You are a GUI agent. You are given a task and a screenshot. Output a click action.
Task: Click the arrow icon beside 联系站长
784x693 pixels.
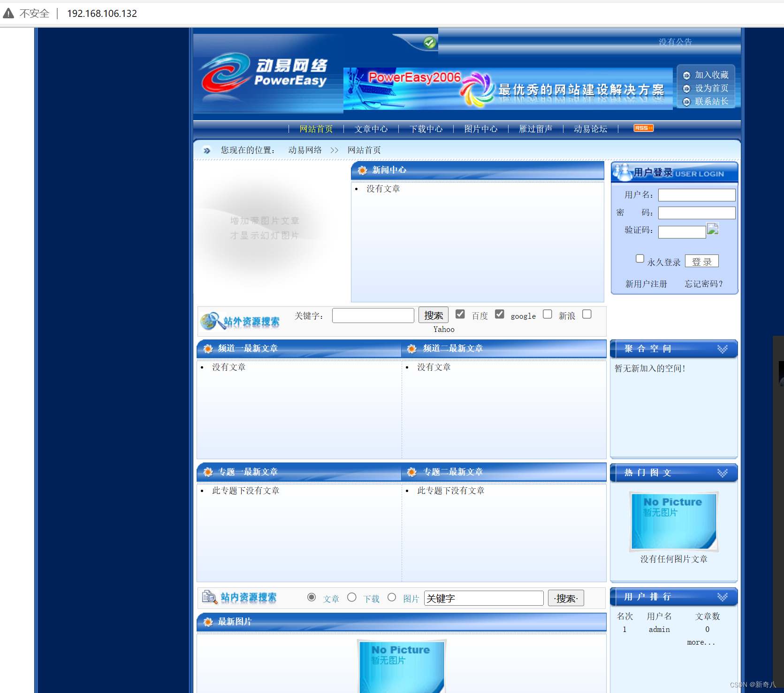[686, 101]
